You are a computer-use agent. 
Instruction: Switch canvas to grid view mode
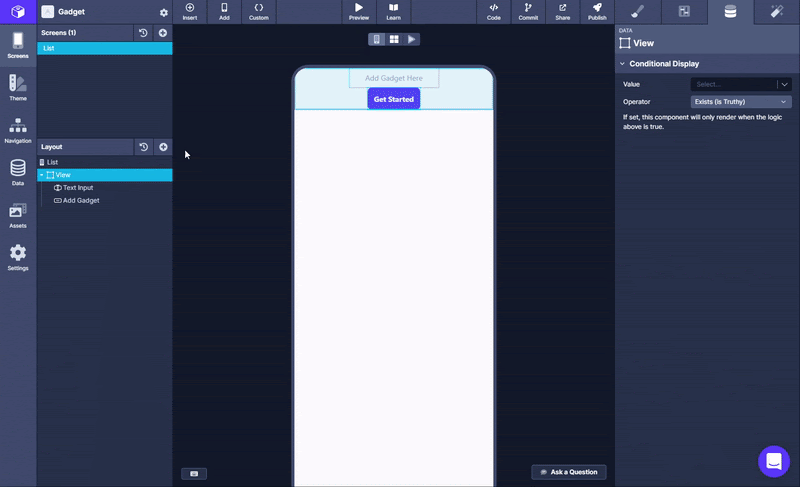[394, 39]
